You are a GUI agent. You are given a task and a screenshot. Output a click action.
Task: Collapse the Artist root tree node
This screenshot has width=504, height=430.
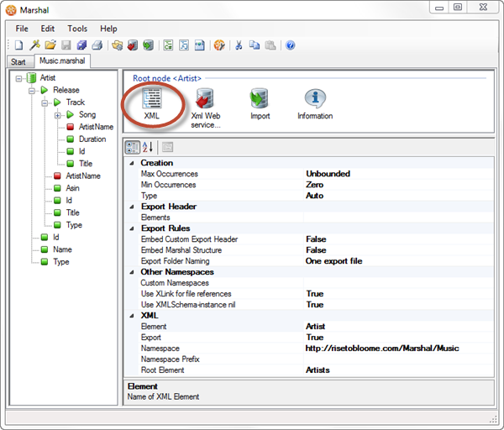click(18, 78)
